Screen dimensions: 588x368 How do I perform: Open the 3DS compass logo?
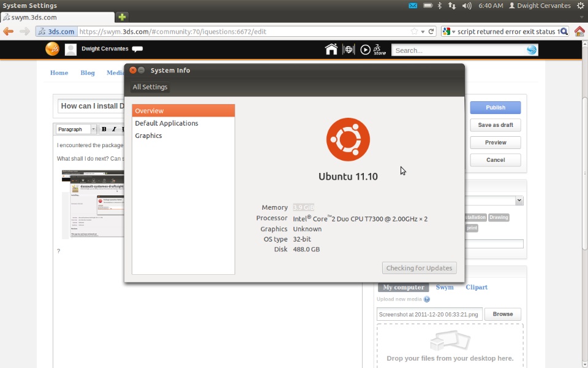click(x=52, y=49)
